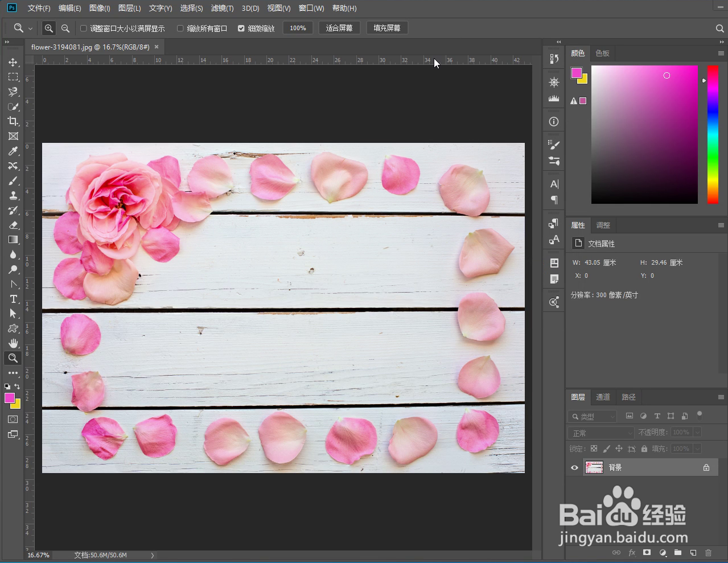Select the Horizontal Type tool

click(x=13, y=299)
